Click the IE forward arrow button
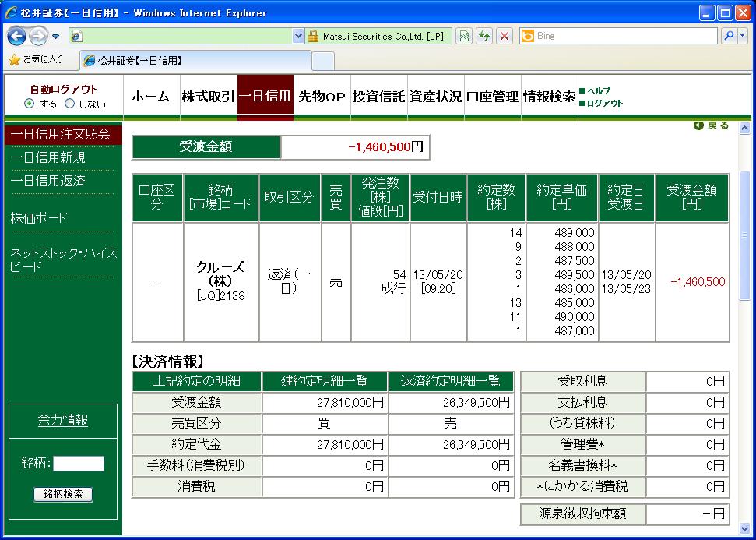 point(38,36)
